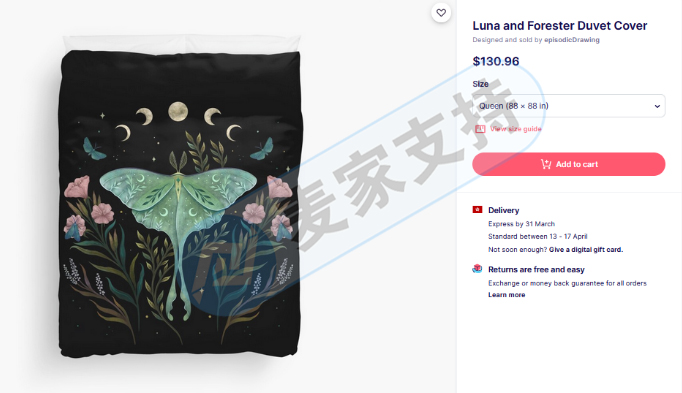Viewport: 682px width, 393px height.
Task: Open the Give a digital gift card link
Action: tap(586, 250)
